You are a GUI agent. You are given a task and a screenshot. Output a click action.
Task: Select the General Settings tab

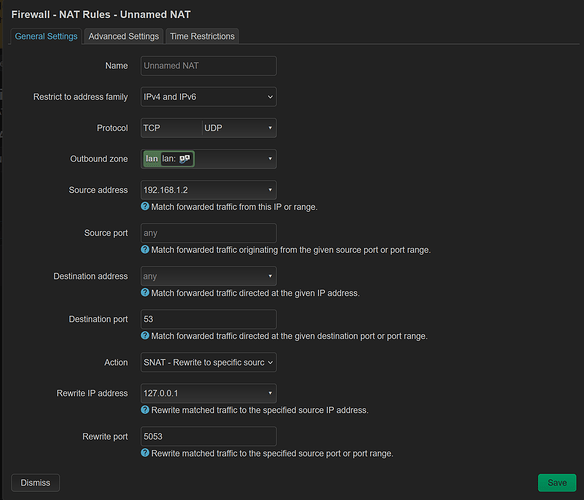pos(46,36)
